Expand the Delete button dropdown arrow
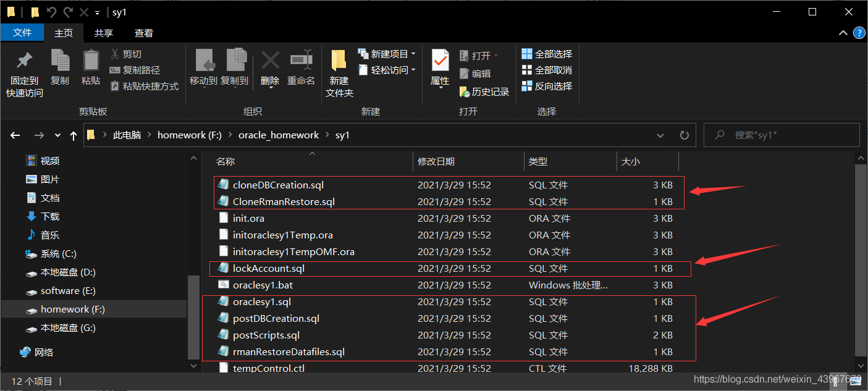868x391 pixels. [x=270, y=89]
